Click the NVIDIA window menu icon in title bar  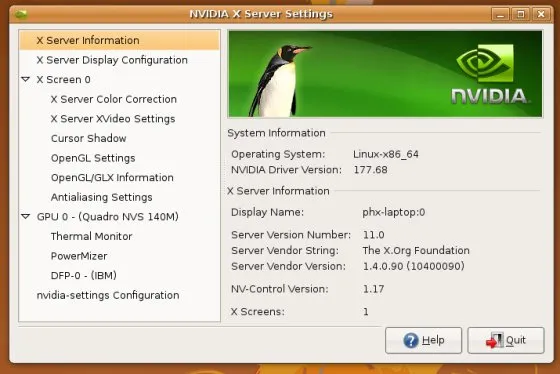coord(21,15)
